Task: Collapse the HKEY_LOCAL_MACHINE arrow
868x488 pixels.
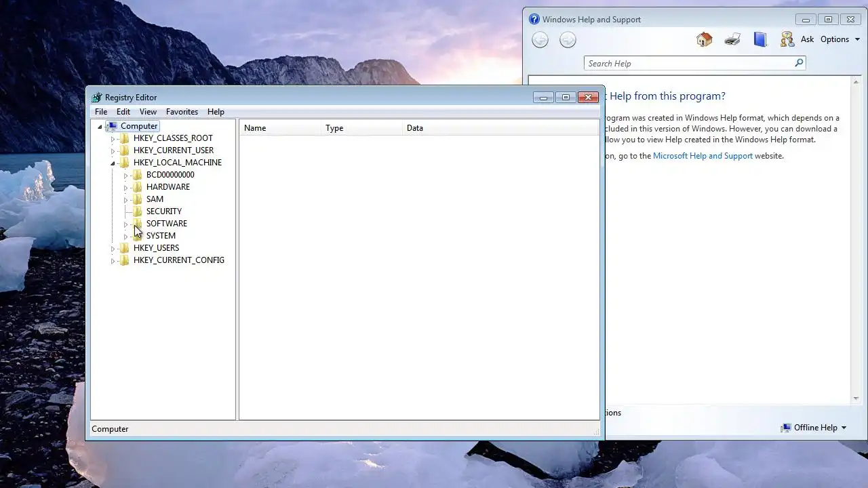Action: [x=113, y=163]
